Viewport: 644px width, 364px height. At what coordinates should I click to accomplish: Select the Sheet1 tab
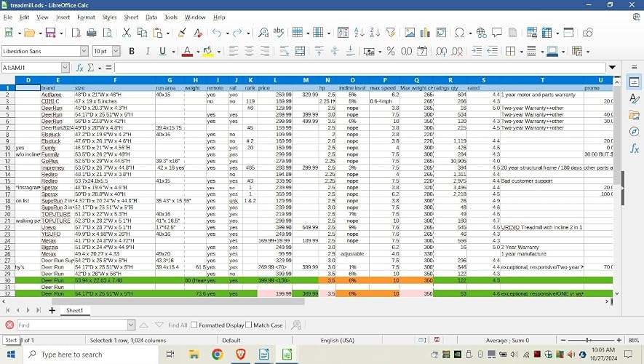(74, 311)
